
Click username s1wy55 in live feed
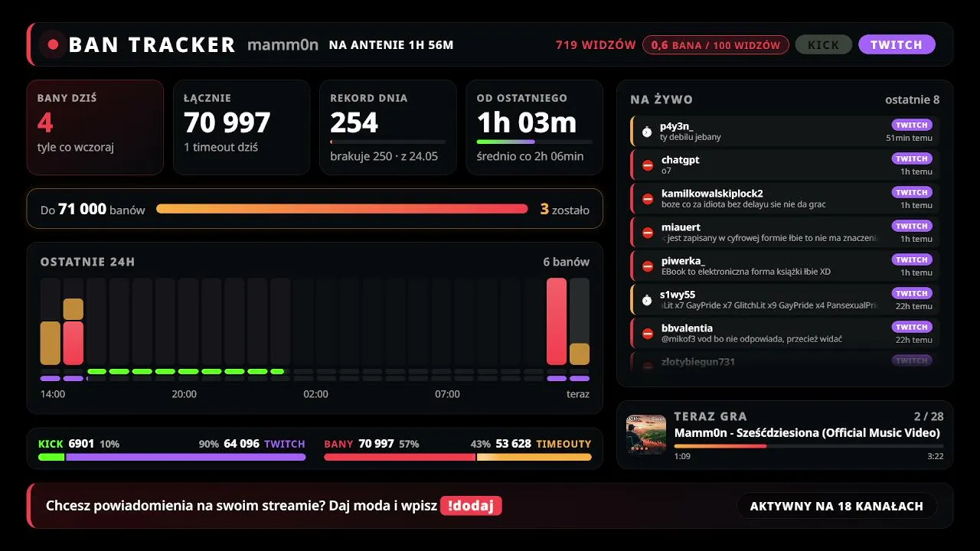(x=678, y=295)
